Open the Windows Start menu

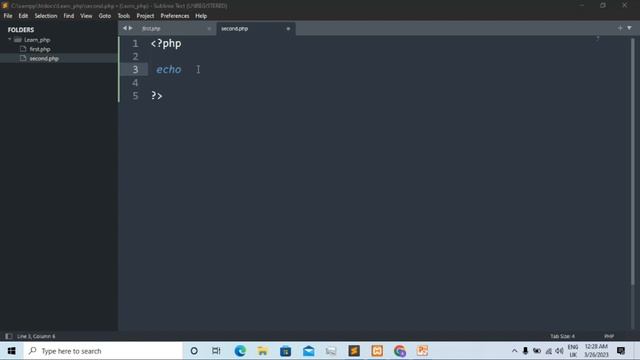click(x=11, y=351)
